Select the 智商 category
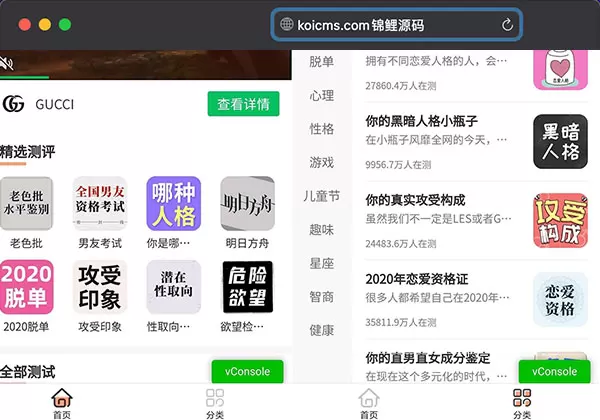Viewport: 600px width, 420px height. [x=321, y=297]
